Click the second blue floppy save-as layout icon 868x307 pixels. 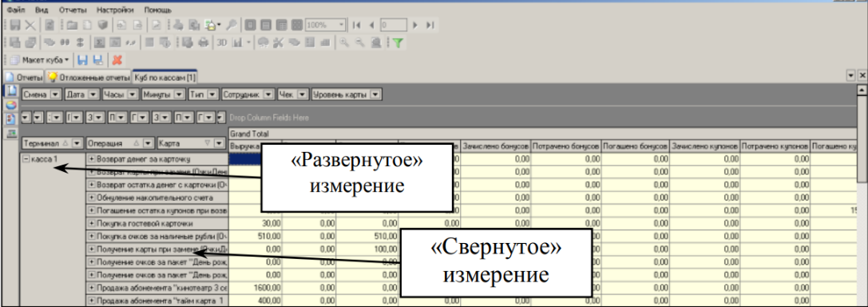pos(98,60)
